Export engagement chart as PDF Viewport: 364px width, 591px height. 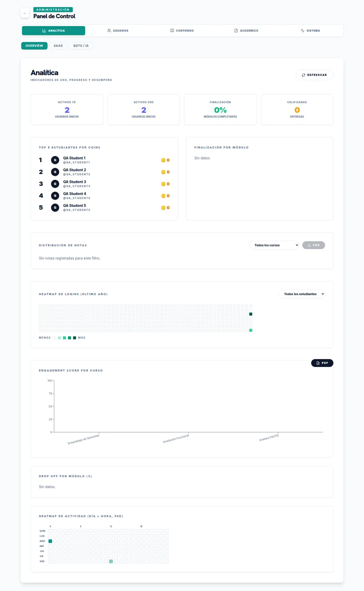[x=322, y=363]
